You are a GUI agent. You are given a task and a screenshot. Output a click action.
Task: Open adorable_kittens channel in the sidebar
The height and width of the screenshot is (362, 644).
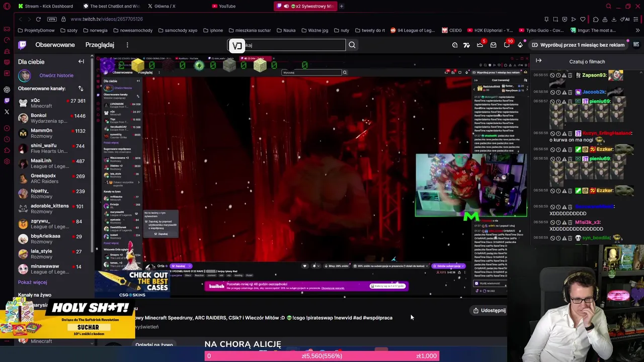52,209
